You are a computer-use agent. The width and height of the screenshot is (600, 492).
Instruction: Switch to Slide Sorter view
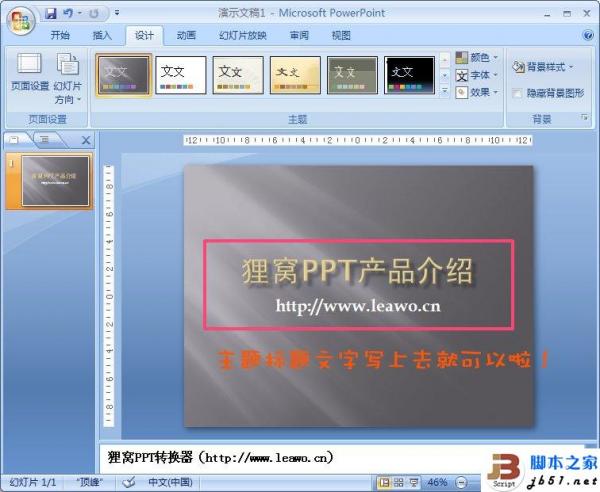coord(398,482)
